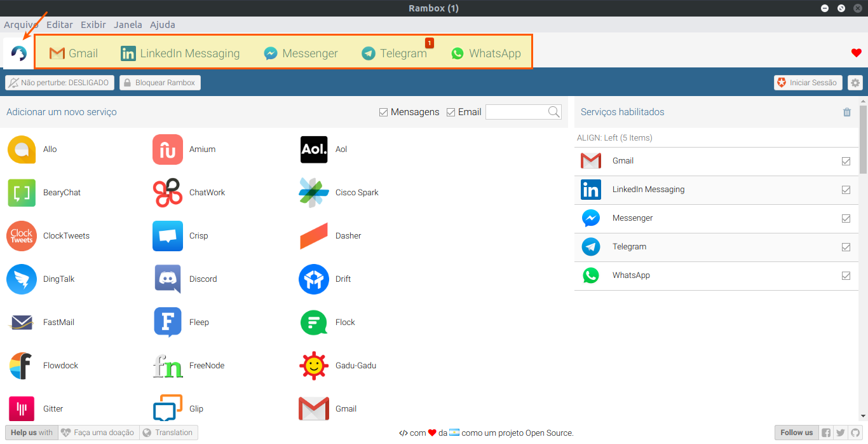Click the Translation button

pyautogui.click(x=168, y=433)
